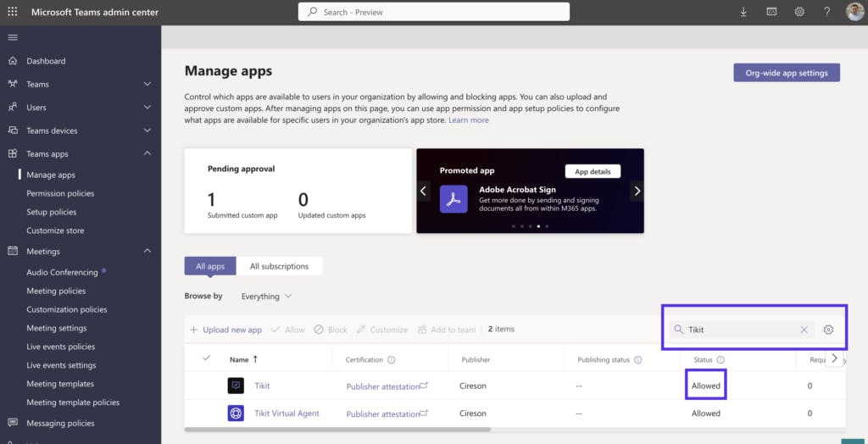Switch to the All subscriptions tab
This screenshot has width=868, height=444.
(x=279, y=266)
